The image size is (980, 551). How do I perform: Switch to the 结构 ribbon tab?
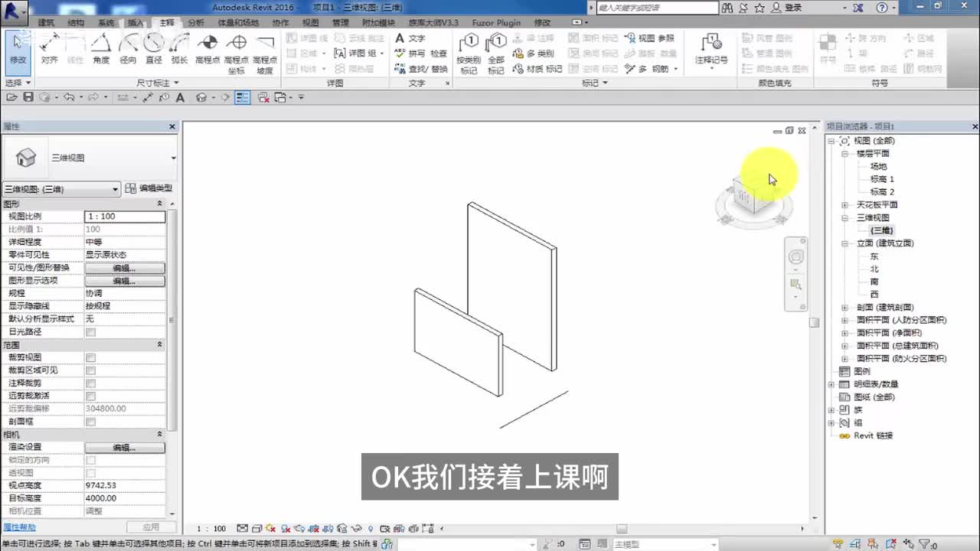pyautogui.click(x=76, y=23)
